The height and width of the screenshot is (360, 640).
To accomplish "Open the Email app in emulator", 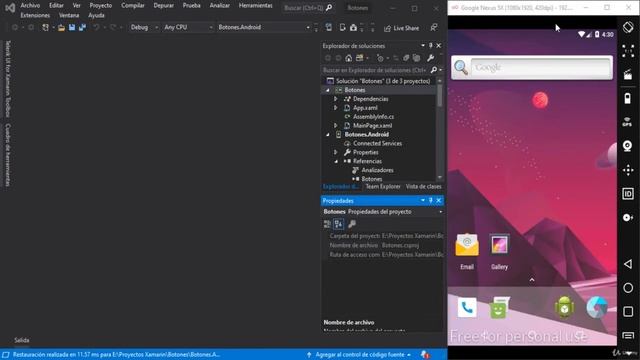I will click(x=467, y=251).
